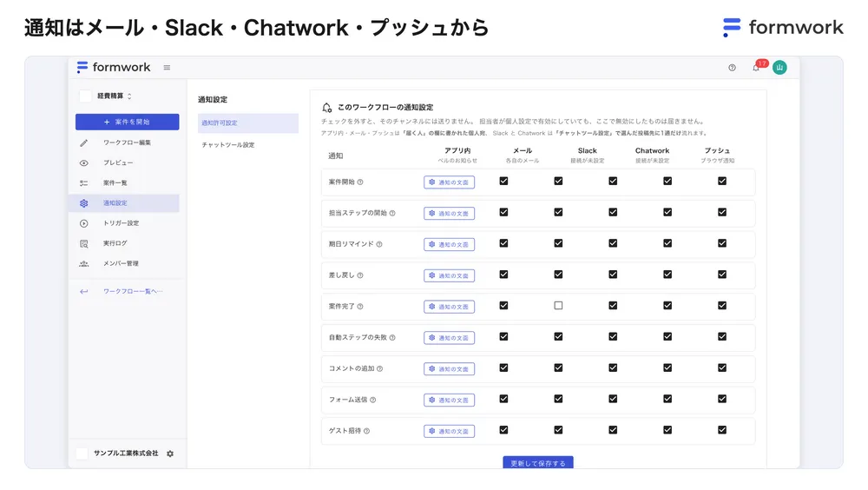Uncheck アプリ内 for 案件開始

pyautogui.click(x=503, y=181)
